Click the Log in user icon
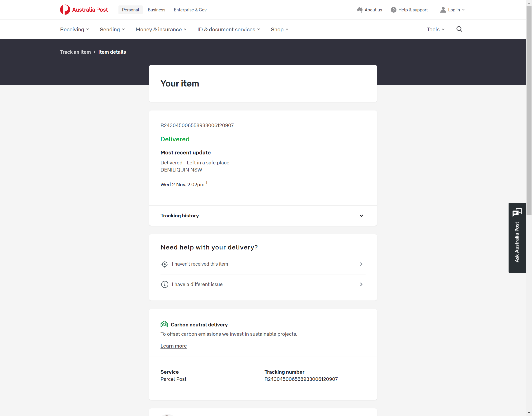This screenshot has width=532, height=416. point(443,10)
